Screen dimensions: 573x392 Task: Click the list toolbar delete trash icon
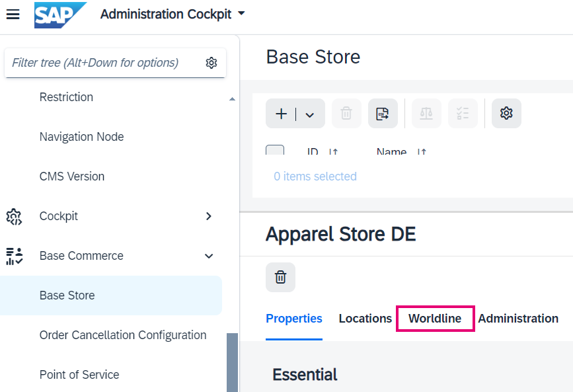click(x=346, y=113)
